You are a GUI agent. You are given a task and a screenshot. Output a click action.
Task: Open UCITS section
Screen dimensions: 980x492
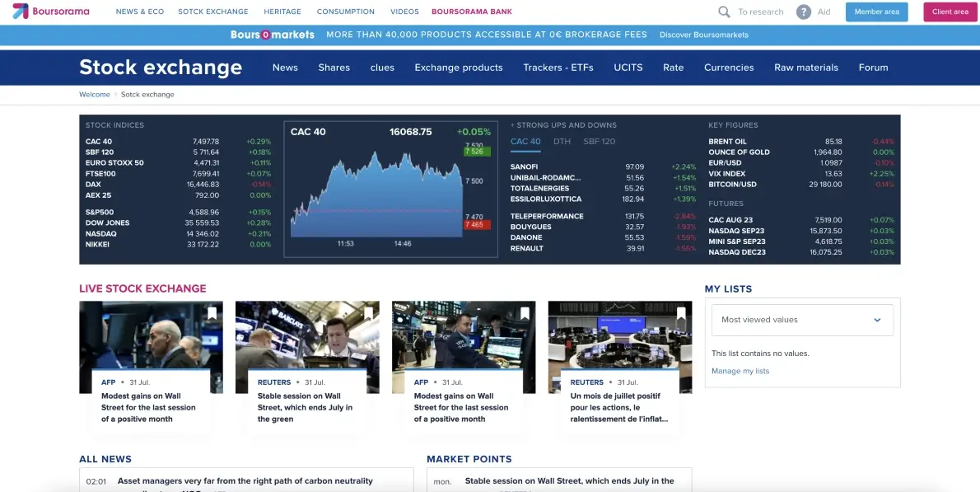click(x=628, y=68)
